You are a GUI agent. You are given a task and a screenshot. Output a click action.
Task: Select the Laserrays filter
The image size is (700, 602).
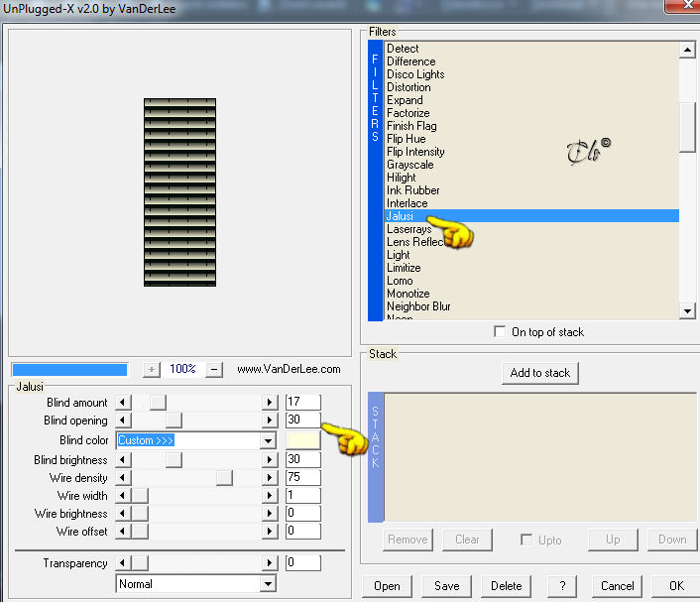[408, 229]
